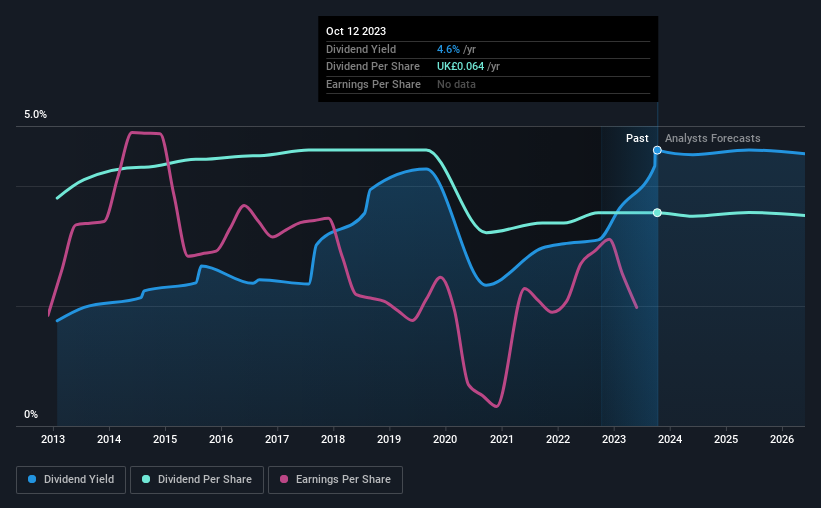
Task: Click the 4.6% dividend yield value
Action: coord(448,49)
